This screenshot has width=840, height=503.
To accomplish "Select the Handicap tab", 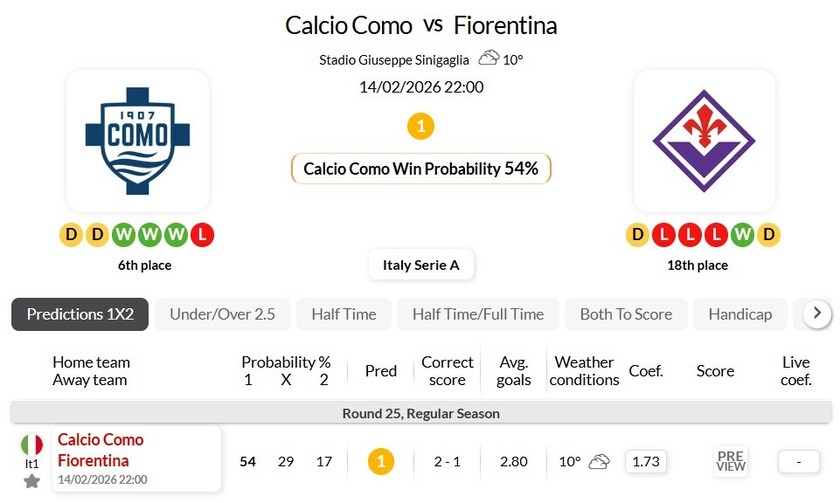I will point(740,314).
